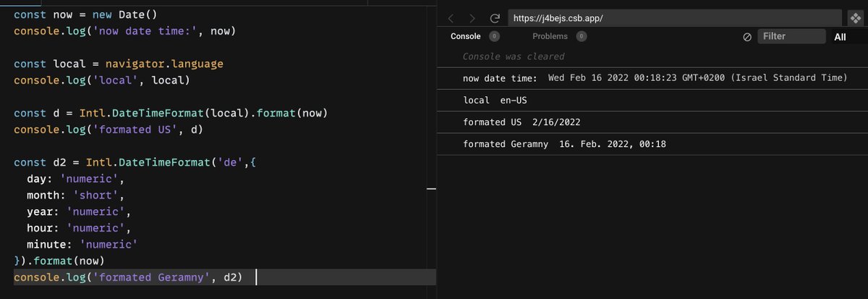
Task: Click the console.log('local', local) line
Action: 102,80
